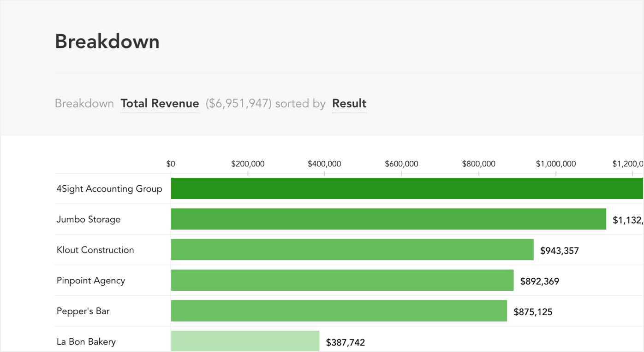The width and height of the screenshot is (644, 352).
Task: Click the Pinpoint Agency row label
Action: [x=91, y=281]
